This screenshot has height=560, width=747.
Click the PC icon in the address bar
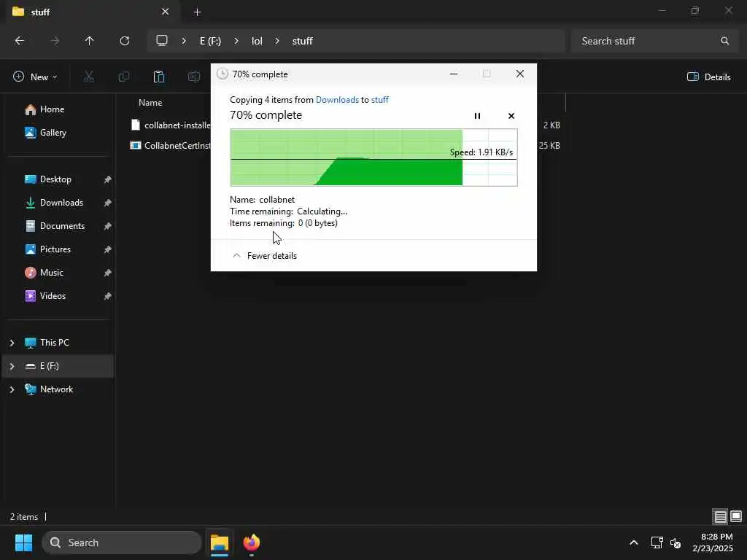pos(162,41)
